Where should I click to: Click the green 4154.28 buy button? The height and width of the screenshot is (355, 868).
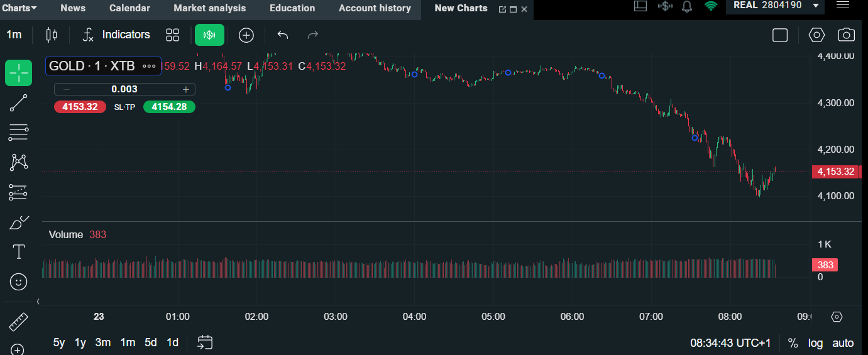coord(169,107)
